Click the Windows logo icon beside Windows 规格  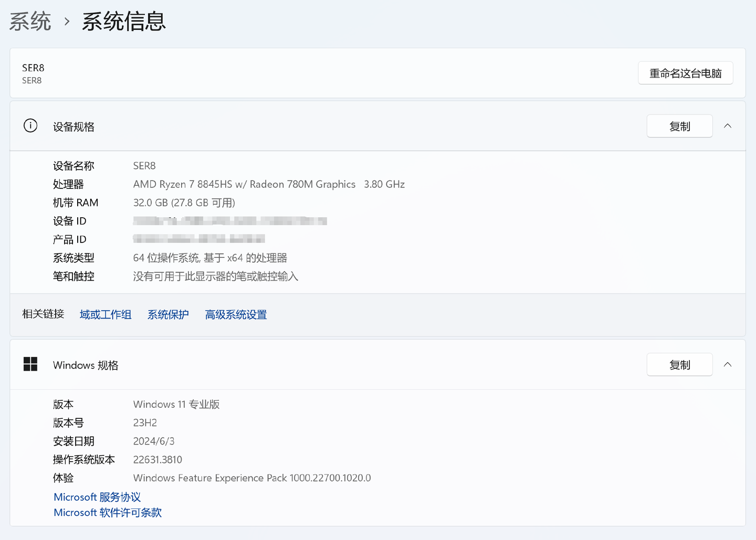coord(30,364)
